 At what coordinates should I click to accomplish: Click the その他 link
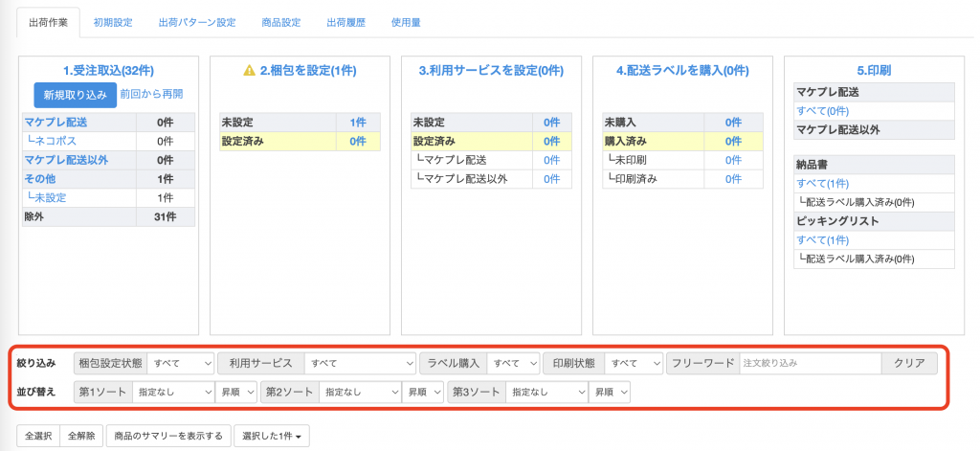coord(39,179)
